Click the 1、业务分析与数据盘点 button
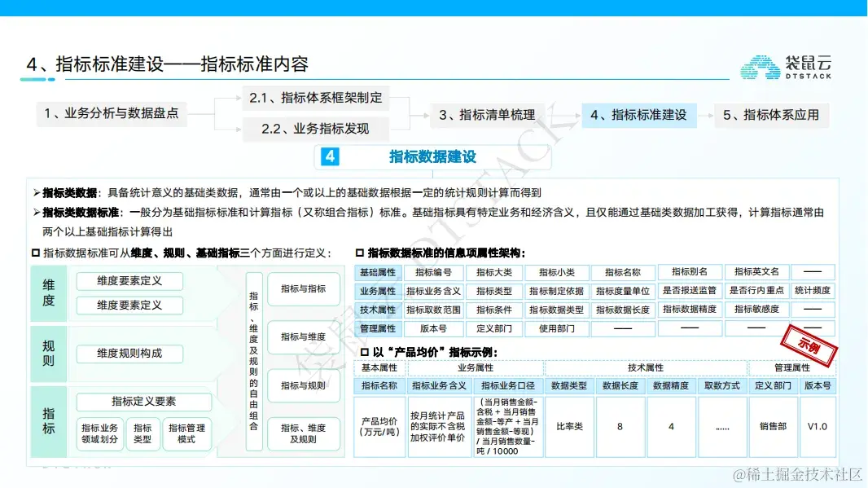868x488 pixels. coord(112,115)
